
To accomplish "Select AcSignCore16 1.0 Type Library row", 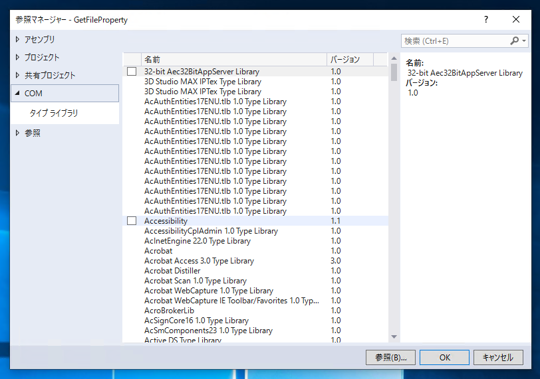I will [x=255, y=320].
